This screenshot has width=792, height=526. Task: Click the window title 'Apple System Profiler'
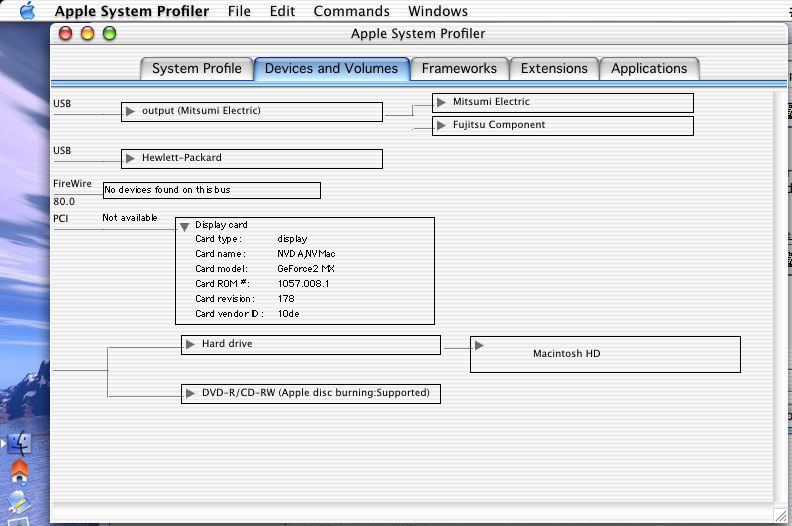(x=418, y=33)
